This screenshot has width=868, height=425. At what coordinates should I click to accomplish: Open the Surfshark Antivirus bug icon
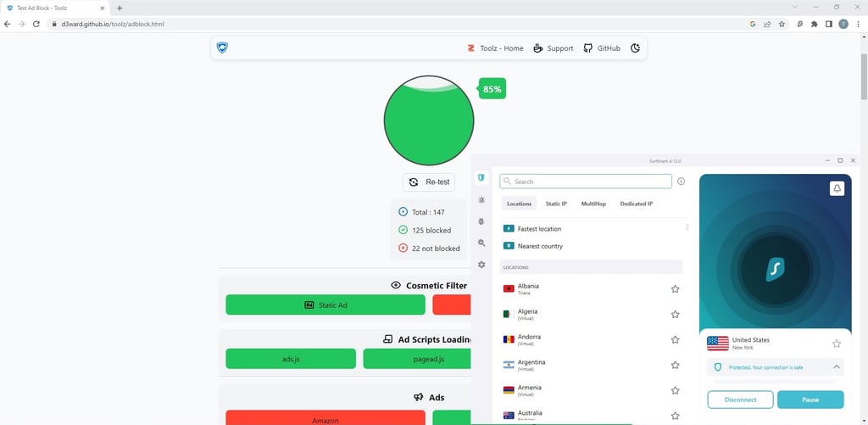pos(481,221)
